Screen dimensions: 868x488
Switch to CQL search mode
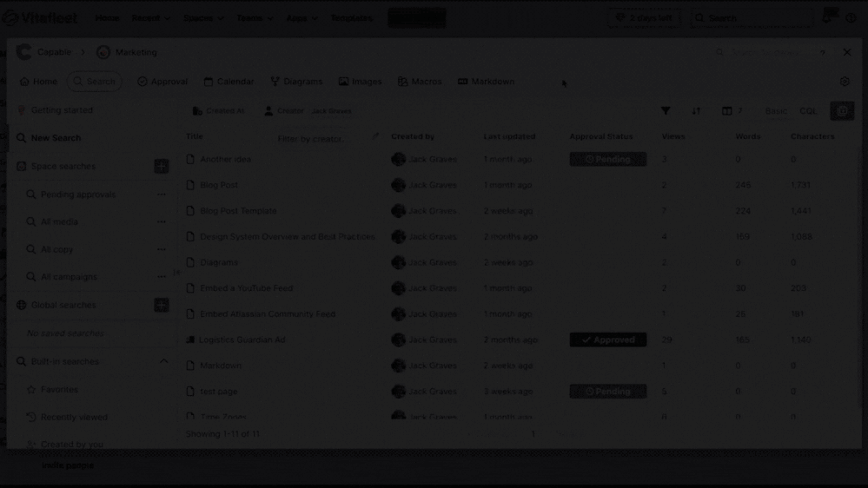(x=808, y=110)
